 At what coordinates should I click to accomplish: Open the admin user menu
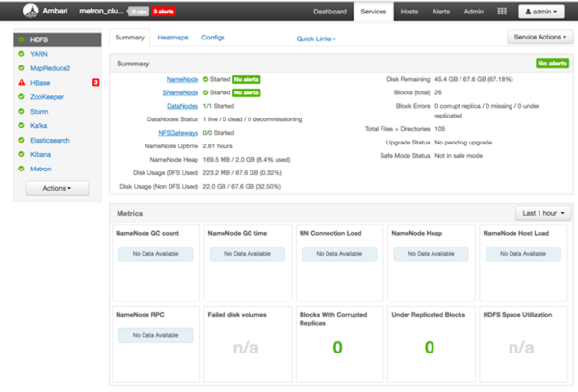(540, 12)
